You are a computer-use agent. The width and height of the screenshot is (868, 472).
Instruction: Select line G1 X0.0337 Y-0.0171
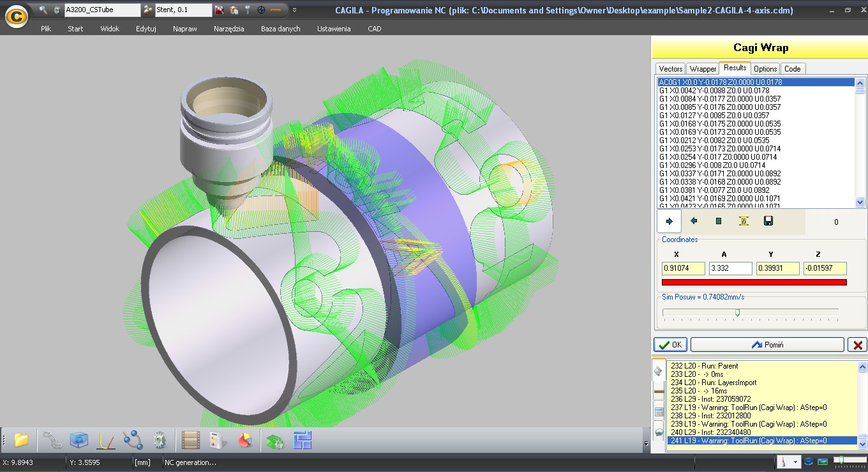756,174
